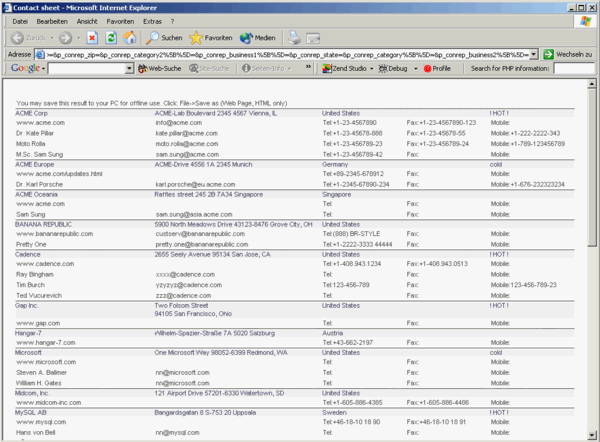
Task: Expand the Back button history dropdown
Action: pos(52,38)
